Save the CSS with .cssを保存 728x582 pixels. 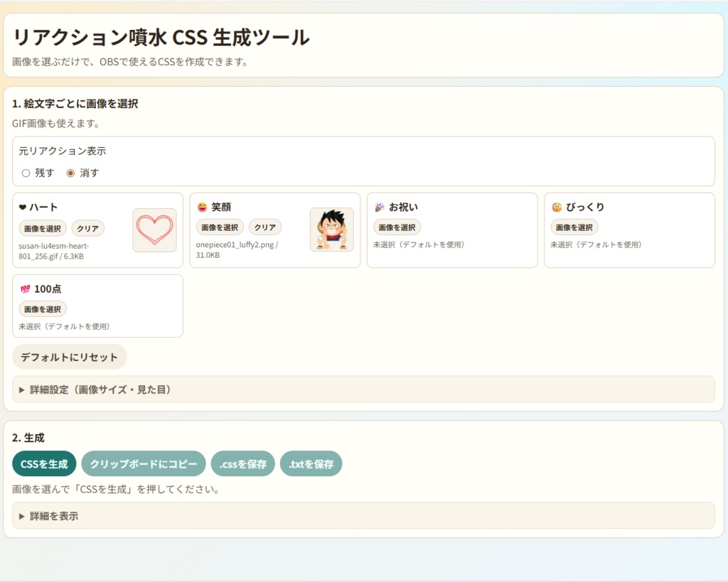[x=242, y=463]
